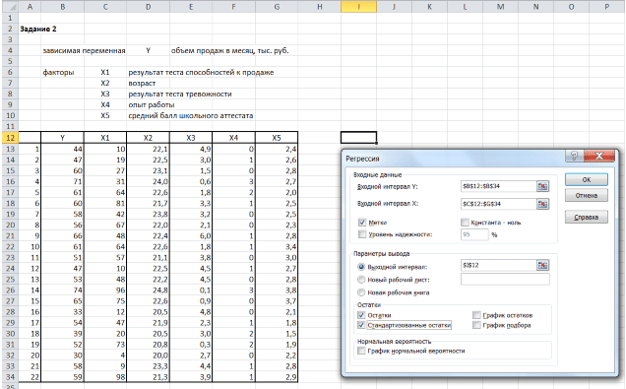Click the cell labeled факторы
The image size is (626, 389).
pos(58,72)
